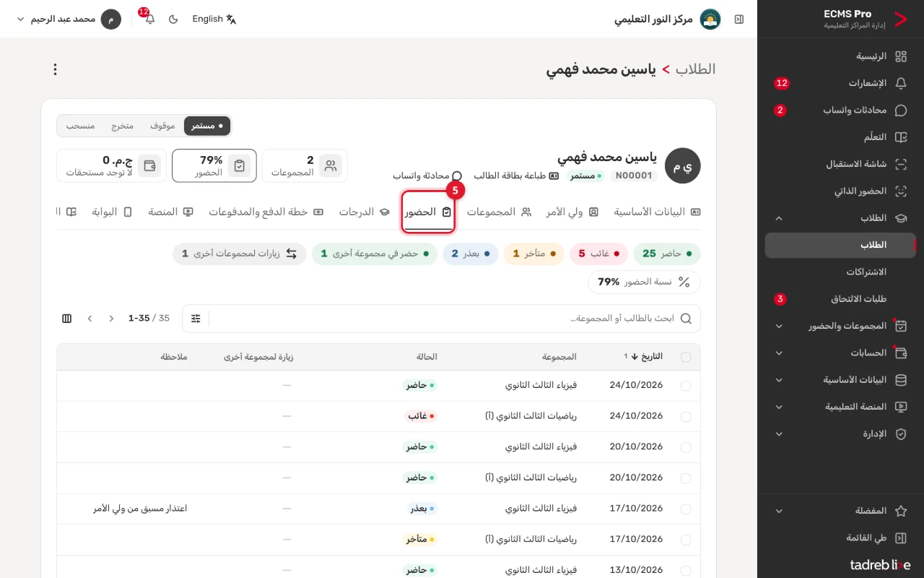Screen dimensions: 924x578
Task: Go to next page chevron
Action: point(90,319)
